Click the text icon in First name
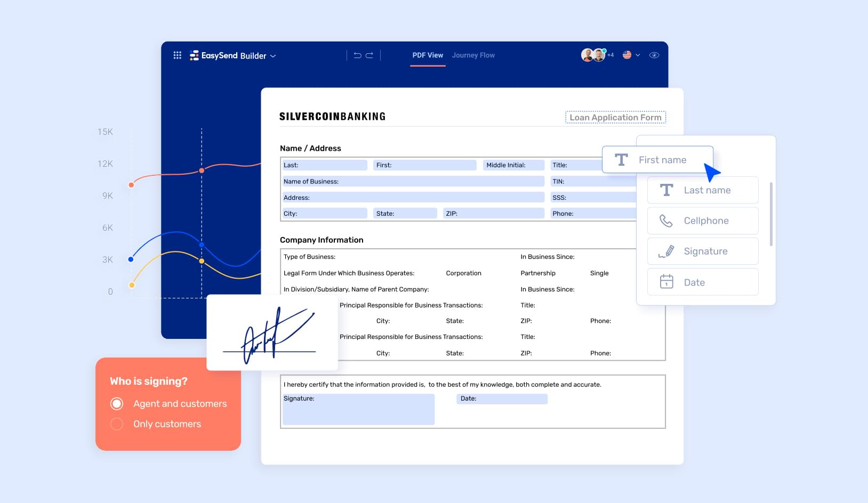Viewport: 868px width, 503px height. [x=621, y=160]
